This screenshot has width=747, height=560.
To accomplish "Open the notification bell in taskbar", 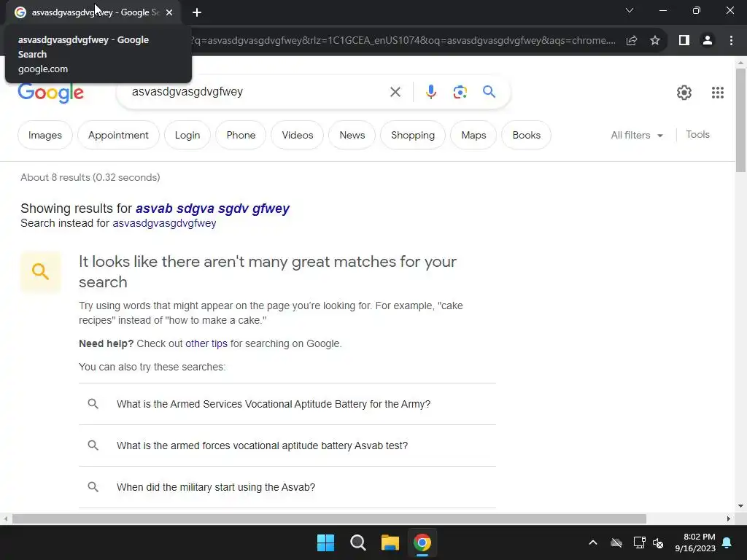I will tap(727, 542).
